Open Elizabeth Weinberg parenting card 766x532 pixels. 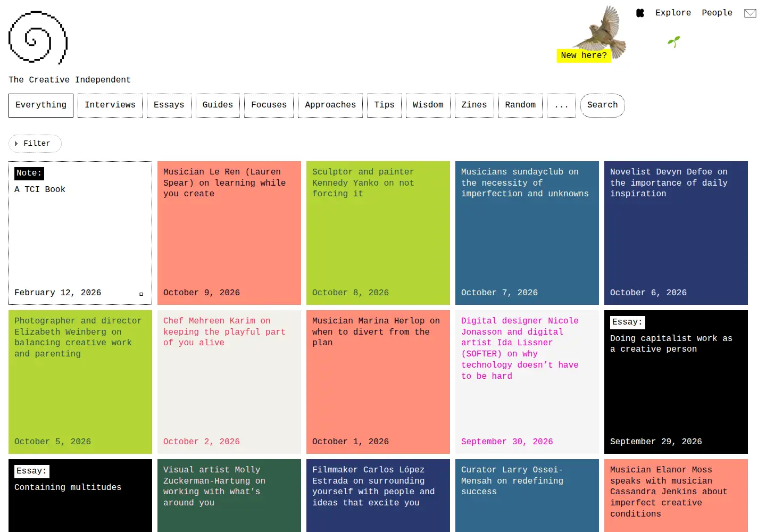(80, 382)
